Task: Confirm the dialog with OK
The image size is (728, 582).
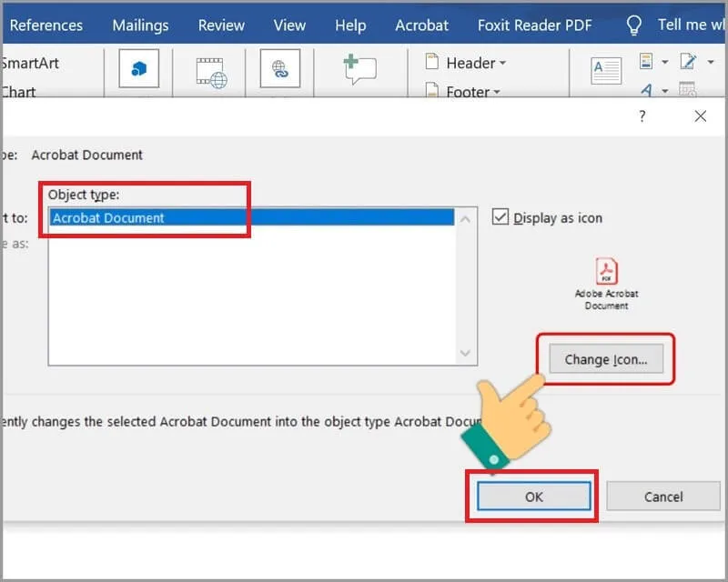Action: pyautogui.click(x=534, y=497)
